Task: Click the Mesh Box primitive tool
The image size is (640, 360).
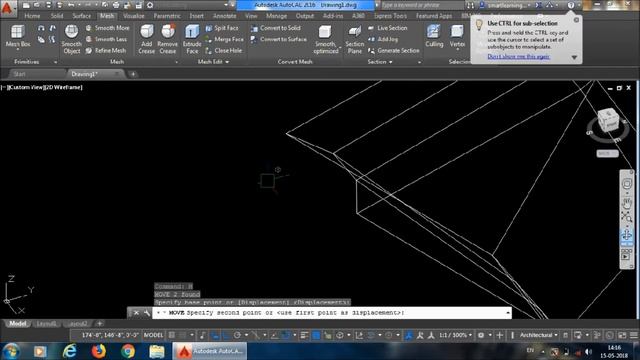Action: point(18,36)
